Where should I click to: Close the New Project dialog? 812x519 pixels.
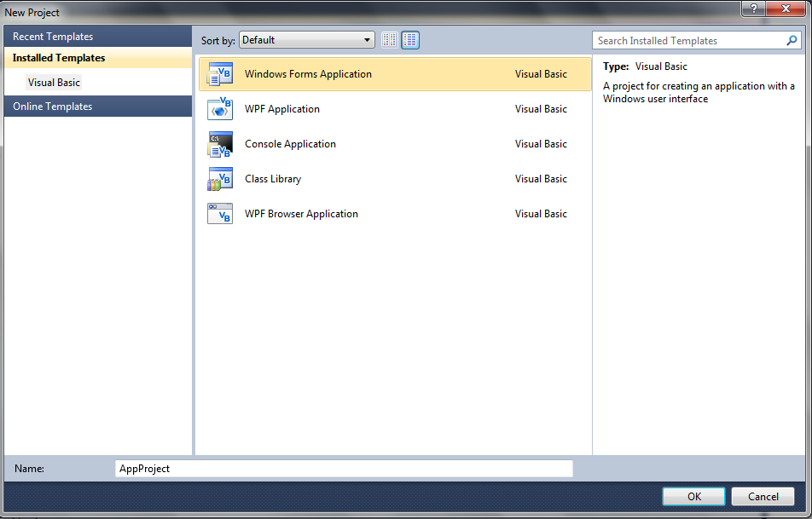(785, 9)
